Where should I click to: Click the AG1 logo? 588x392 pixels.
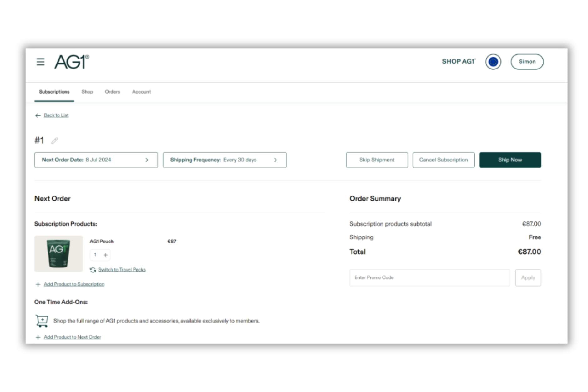[72, 62]
